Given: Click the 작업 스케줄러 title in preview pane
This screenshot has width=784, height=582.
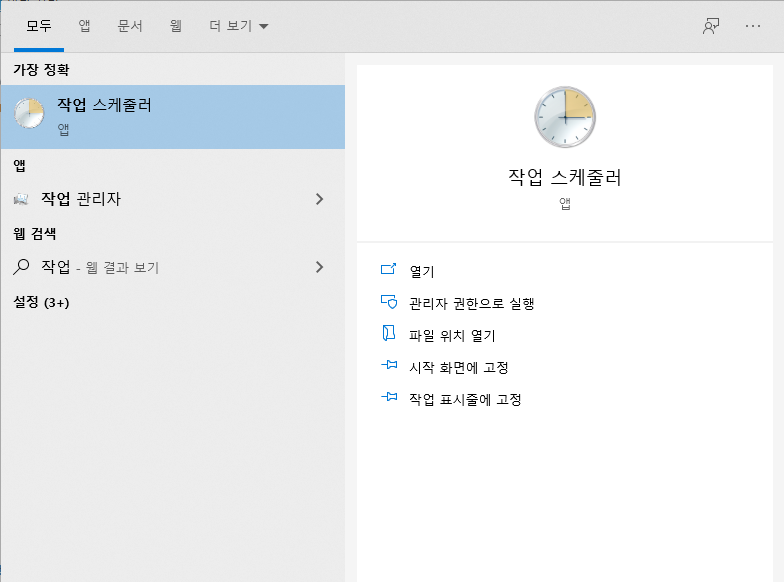Looking at the screenshot, I should click(x=565, y=178).
